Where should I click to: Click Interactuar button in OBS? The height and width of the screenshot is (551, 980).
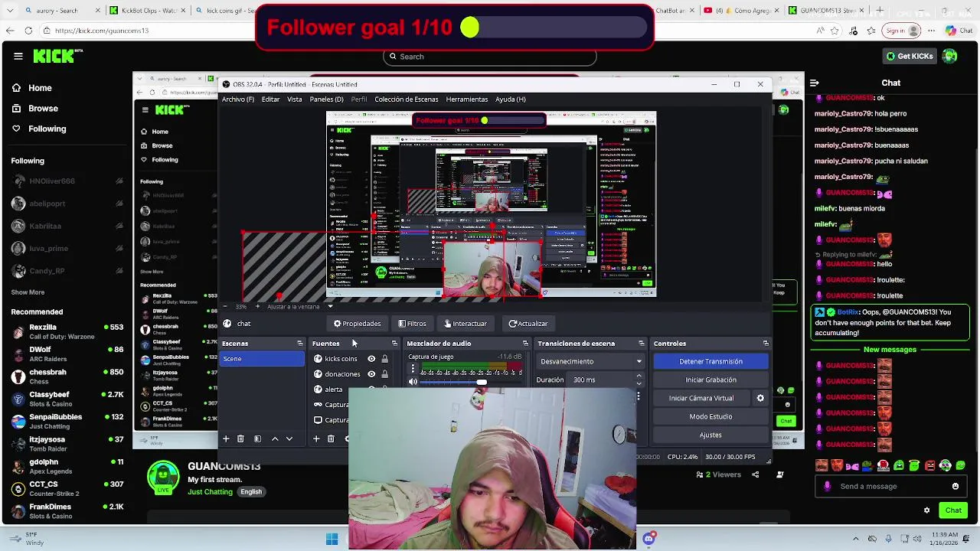(x=465, y=324)
